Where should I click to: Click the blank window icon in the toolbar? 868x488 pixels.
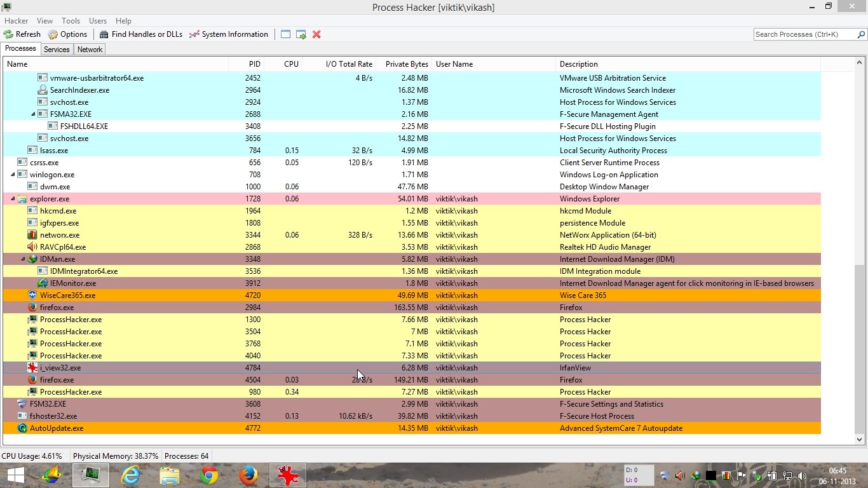point(286,34)
